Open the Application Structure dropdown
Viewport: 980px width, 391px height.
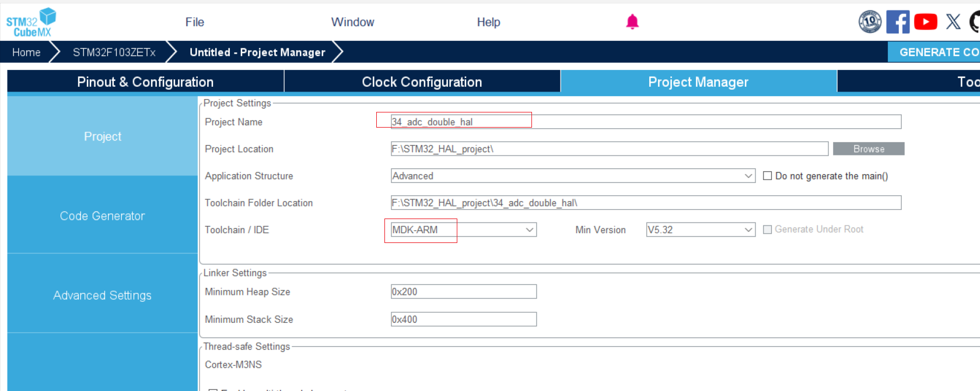click(573, 176)
